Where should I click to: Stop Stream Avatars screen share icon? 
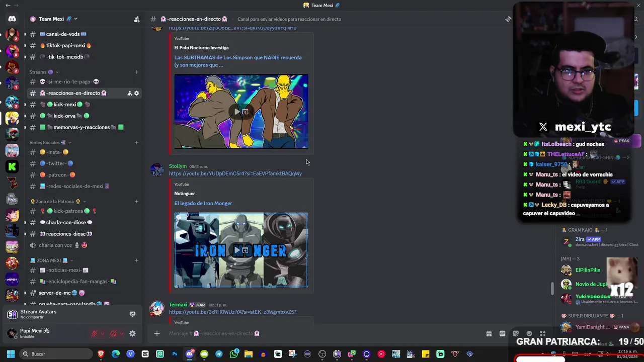pyautogui.click(x=132, y=314)
